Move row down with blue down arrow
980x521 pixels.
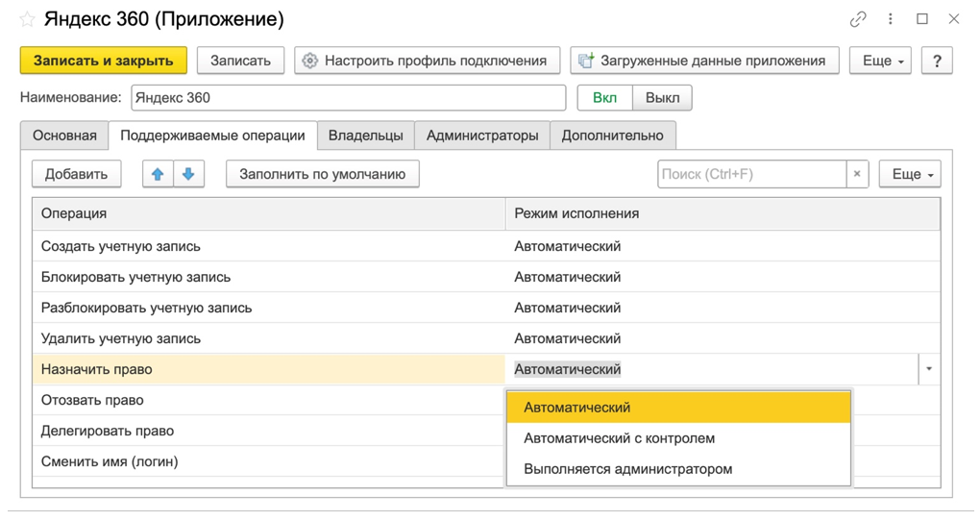point(188,174)
